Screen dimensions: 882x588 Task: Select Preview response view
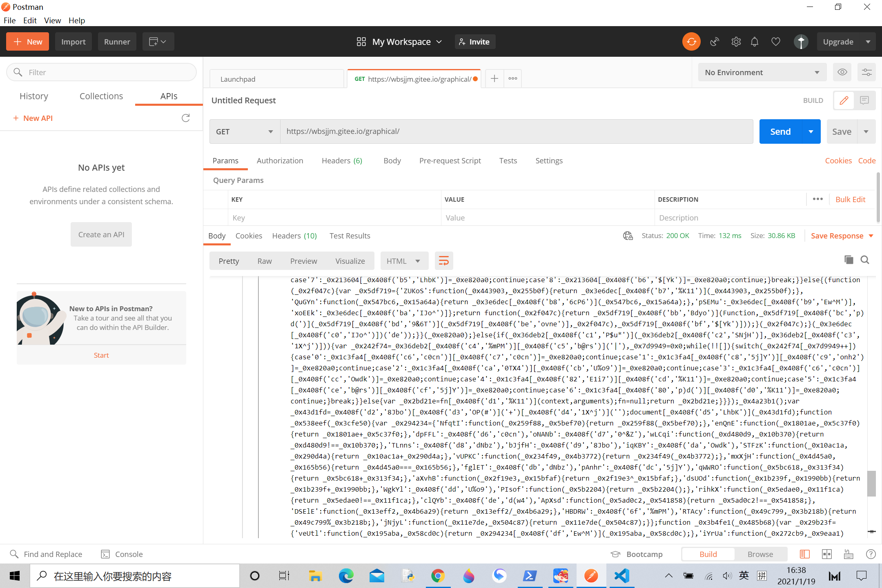(x=303, y=261)
